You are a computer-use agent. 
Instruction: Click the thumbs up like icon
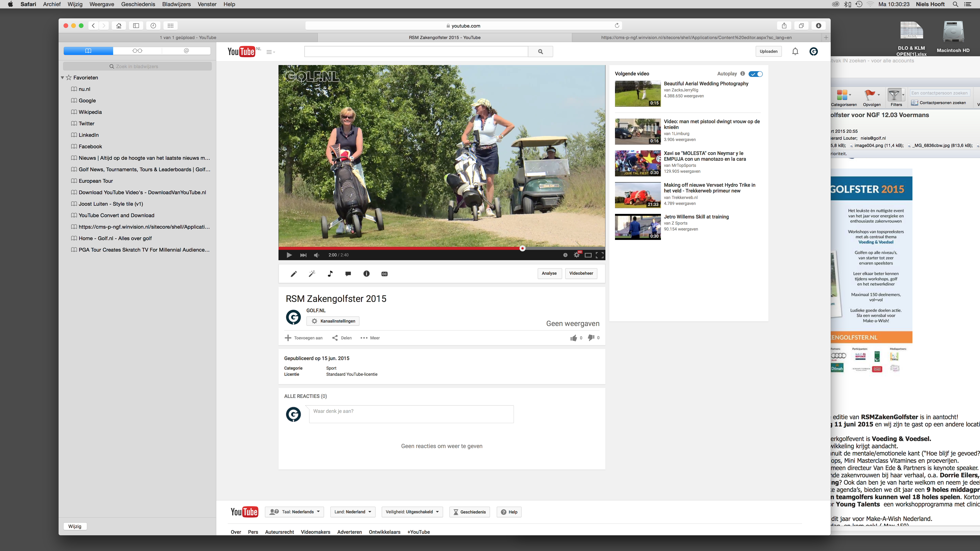tap(573, 338)
